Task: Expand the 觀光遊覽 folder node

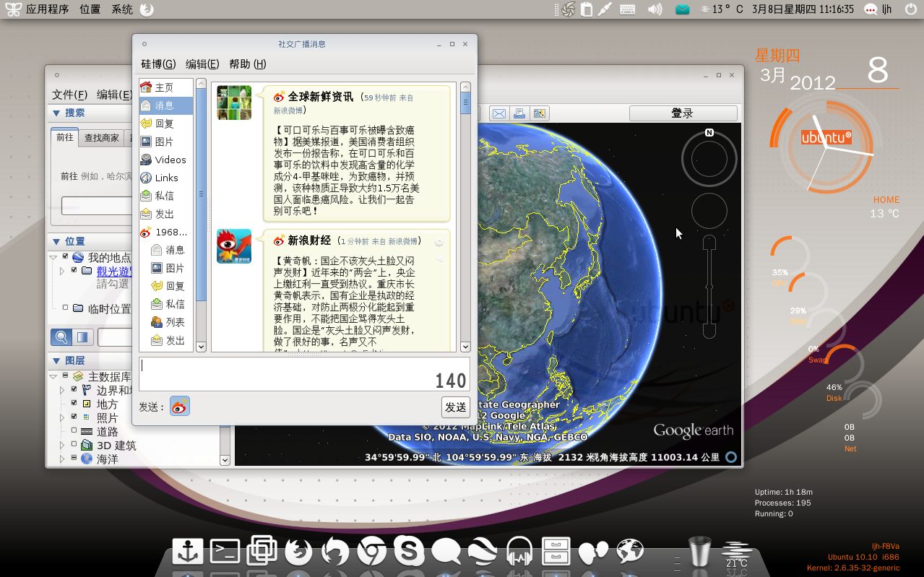Action: 62,271
